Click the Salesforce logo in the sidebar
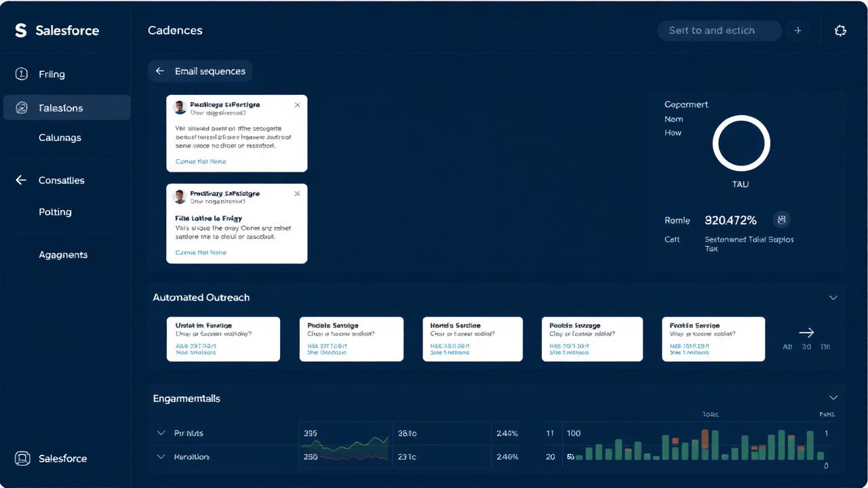The image size is (868, 488). (x=20, y=30)
